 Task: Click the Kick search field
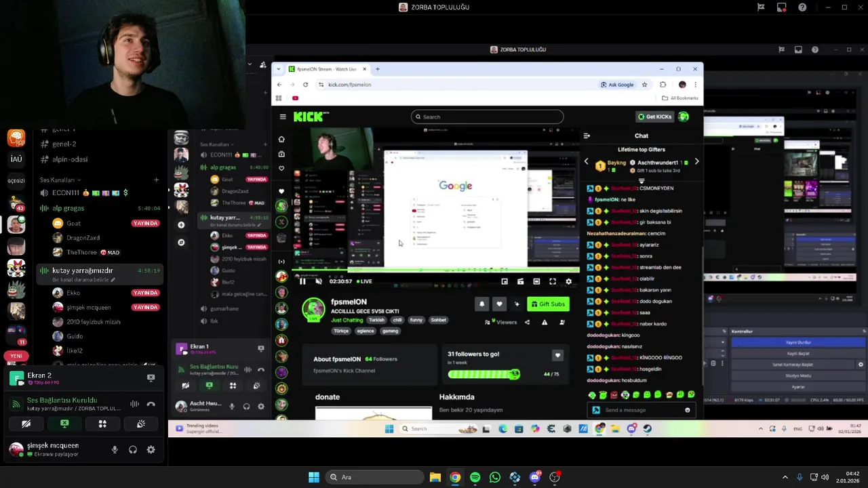pyautogui.click(x=487, y=117)
